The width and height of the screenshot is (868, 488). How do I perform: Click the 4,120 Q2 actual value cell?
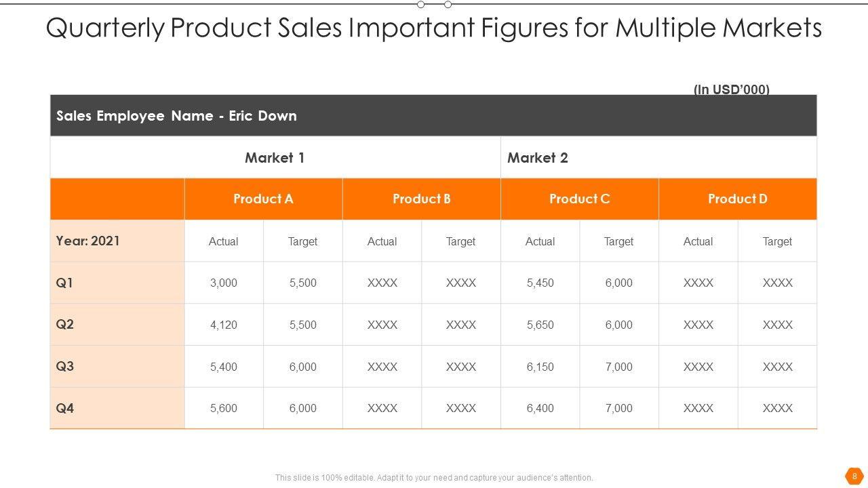(224, 325)
